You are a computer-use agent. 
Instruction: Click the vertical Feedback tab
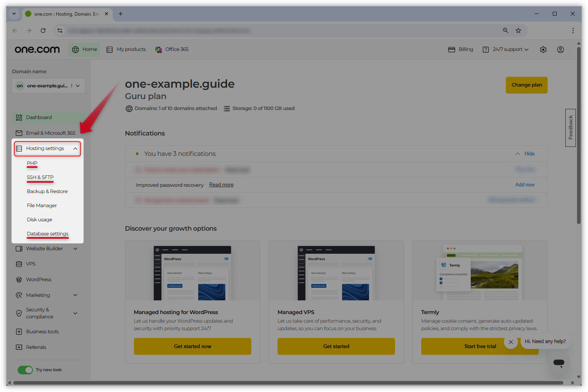570,128
